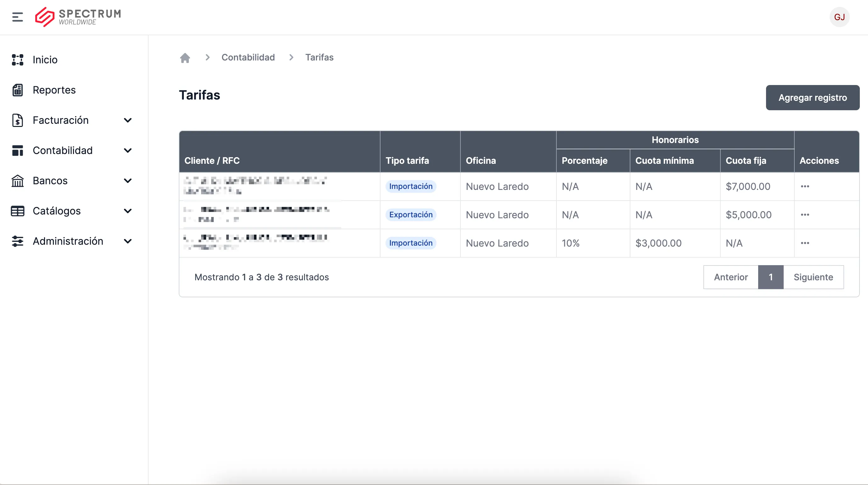Click the Administración sliders icon

click(18, 241)
